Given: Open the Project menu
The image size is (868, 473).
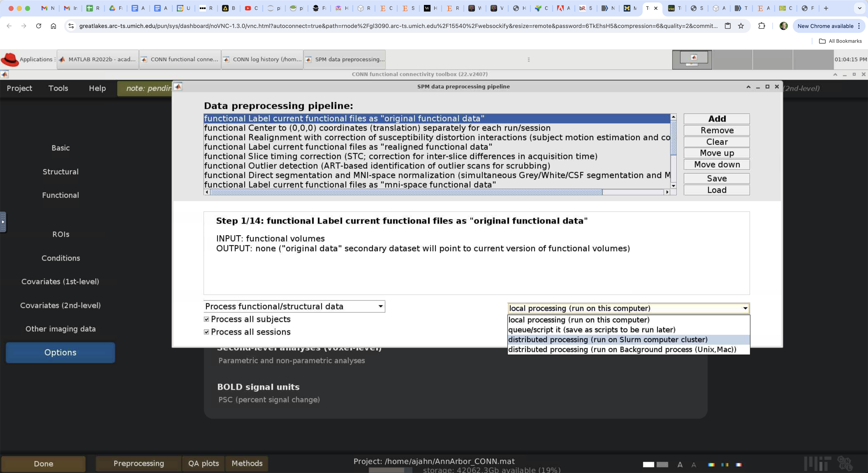Looking at the screenshot, I should coord(20,88).
